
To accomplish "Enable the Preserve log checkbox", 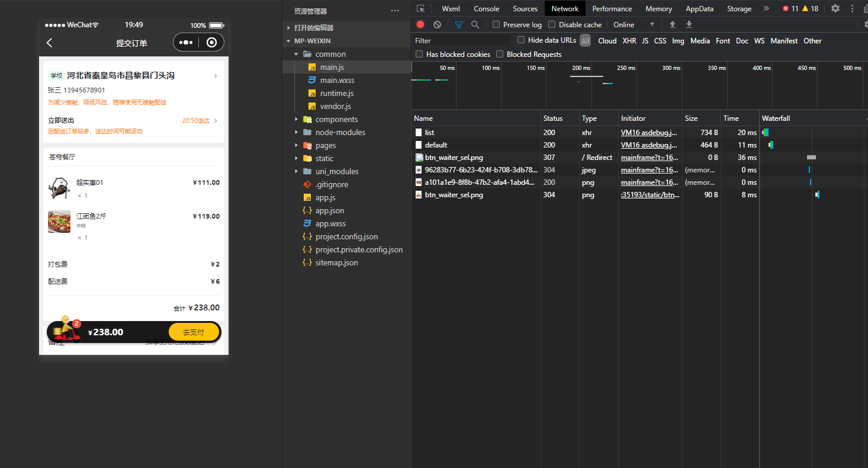I will tap(497, 25).
